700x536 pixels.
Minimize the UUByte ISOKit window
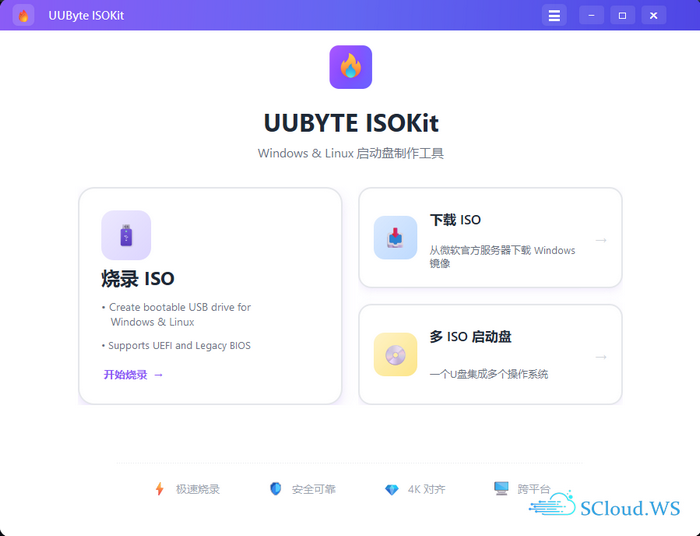pyautogui.click(x=591, y=15)
